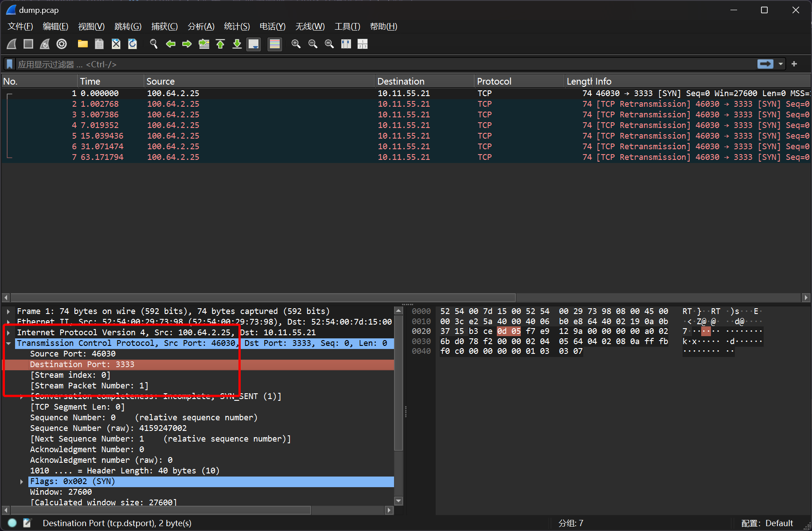This screenshot has width=812, height=531.
Task: Sort by Destination column header
Action: tap(425, 81)
